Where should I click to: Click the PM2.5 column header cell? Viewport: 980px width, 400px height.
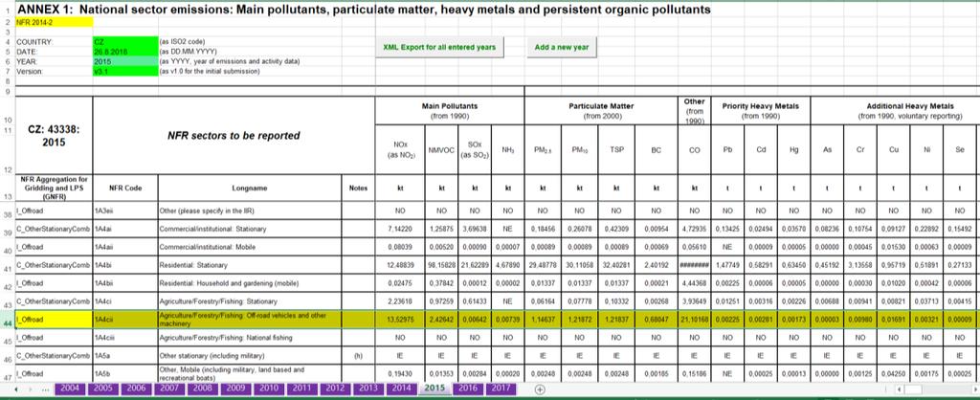(543, 150)
